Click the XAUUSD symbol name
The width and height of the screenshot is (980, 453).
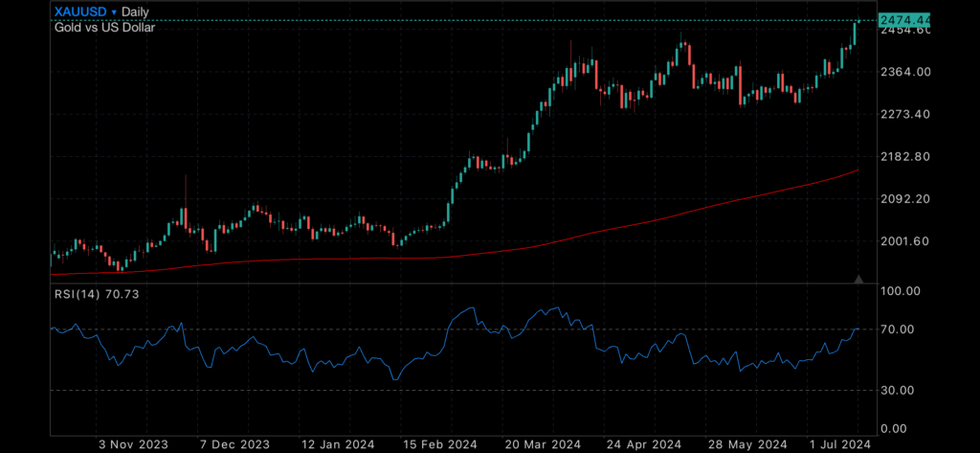pos(80,11)
